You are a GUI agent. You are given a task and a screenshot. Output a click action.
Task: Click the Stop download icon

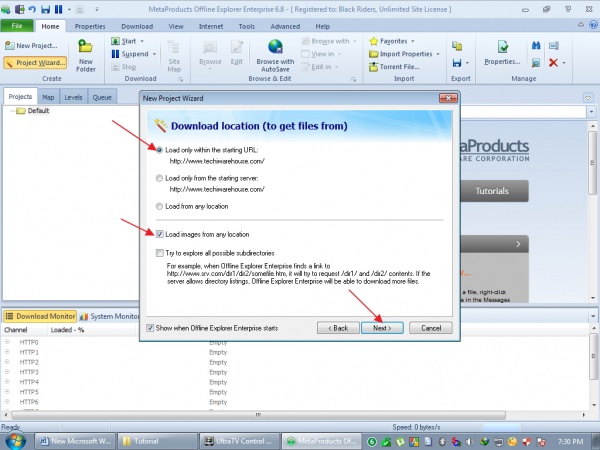[x=115, y=67]
